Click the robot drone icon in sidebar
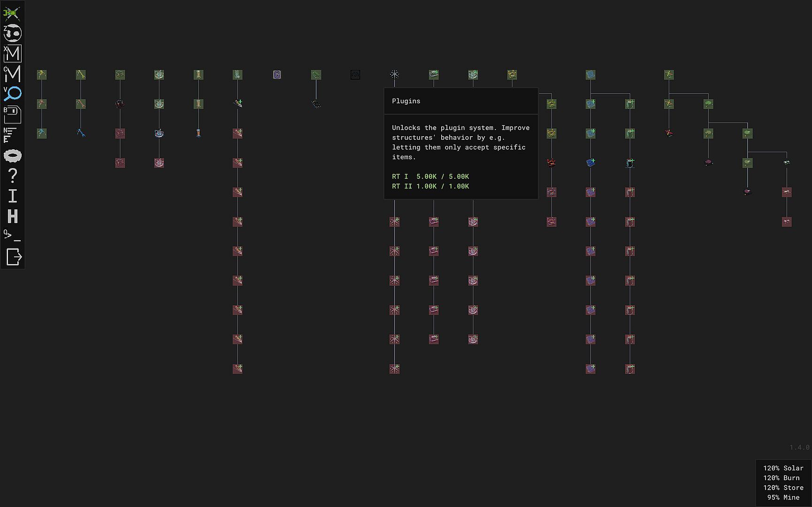This screenshot has width=812, height=507. (x=12, y=13)
